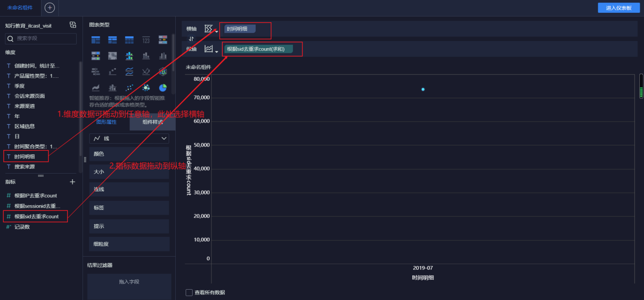The width and height of the screenshot is (644, 300).
Task: Switch dataset icon beside 知行教育_itcast_visit
Action: (x=73, y=25)
